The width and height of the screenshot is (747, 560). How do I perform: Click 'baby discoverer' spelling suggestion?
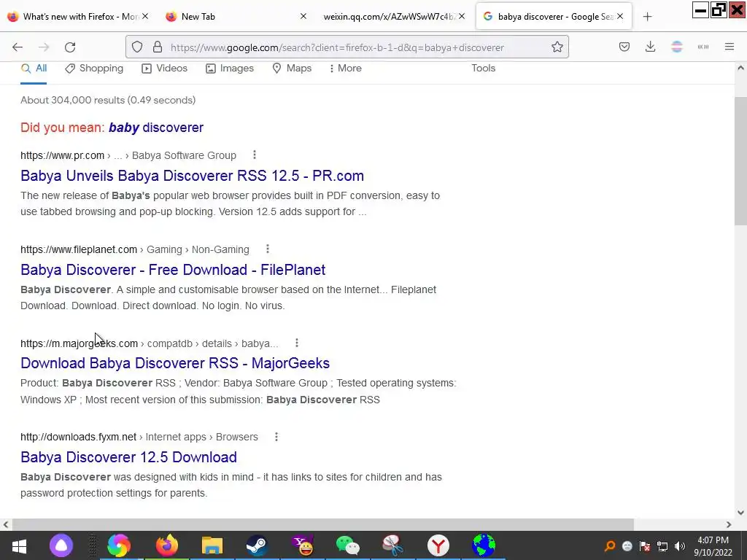coord(156,128)
